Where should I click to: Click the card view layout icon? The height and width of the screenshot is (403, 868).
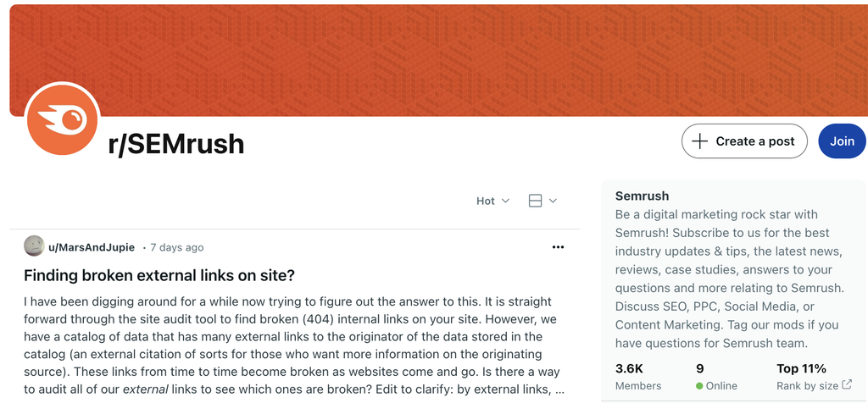click(x=535, y=201)
